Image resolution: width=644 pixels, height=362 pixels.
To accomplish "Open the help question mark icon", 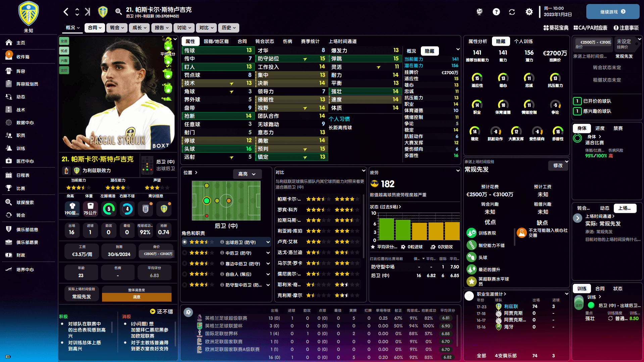I will [x=496, y=12].
